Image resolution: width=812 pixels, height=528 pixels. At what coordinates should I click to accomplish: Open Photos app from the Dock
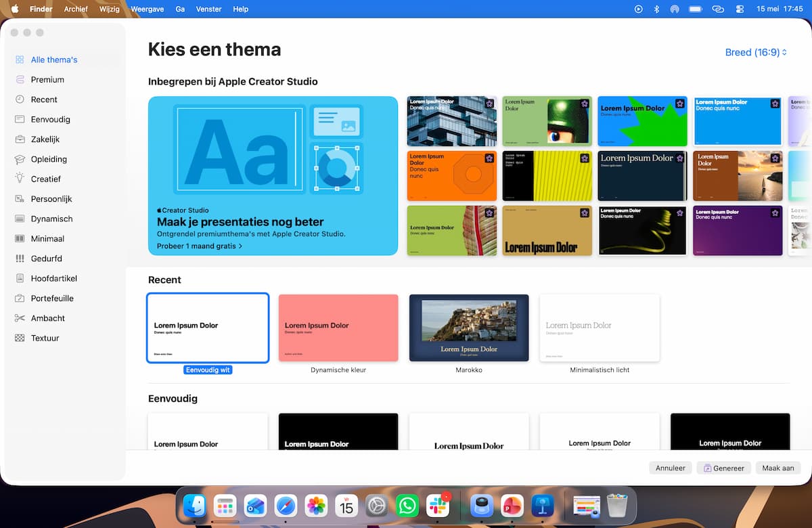(x=316, y=506)
